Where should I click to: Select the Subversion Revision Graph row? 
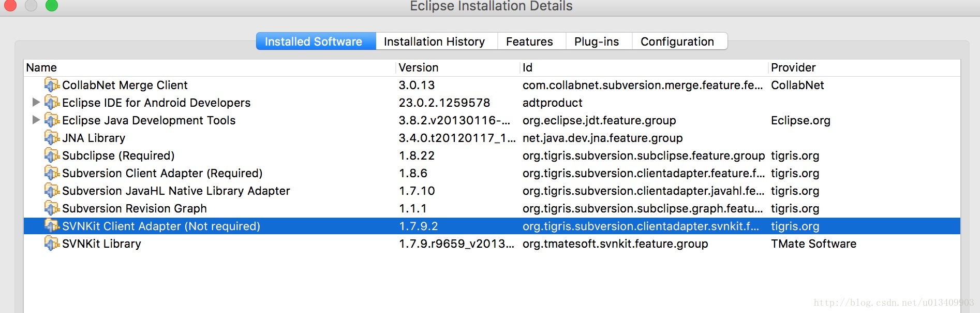pyautogui.click(x=492, y=208)
